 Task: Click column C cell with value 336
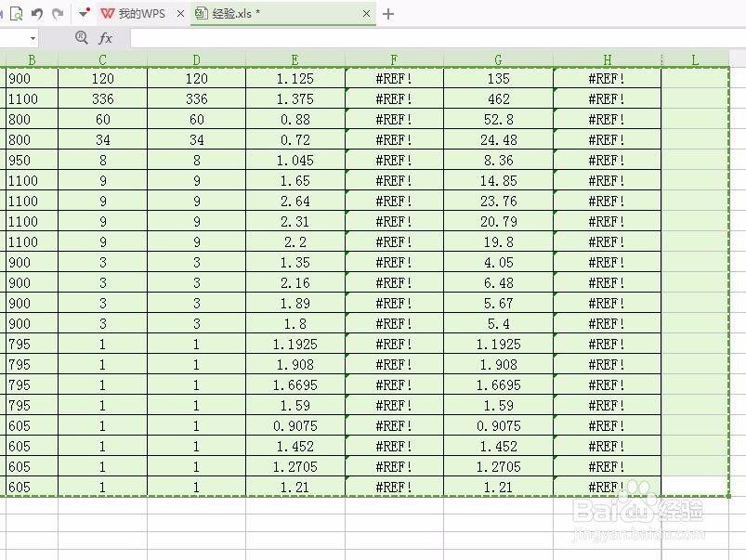point(102,99)
